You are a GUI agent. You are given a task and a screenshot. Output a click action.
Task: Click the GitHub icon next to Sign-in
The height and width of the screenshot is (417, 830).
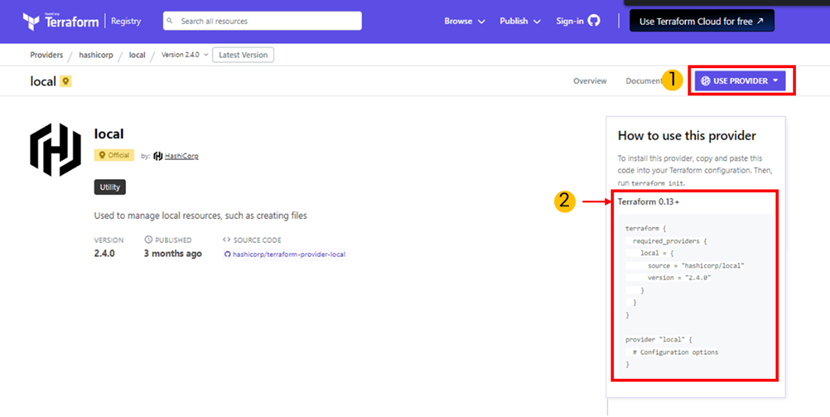tap(594, 21)
